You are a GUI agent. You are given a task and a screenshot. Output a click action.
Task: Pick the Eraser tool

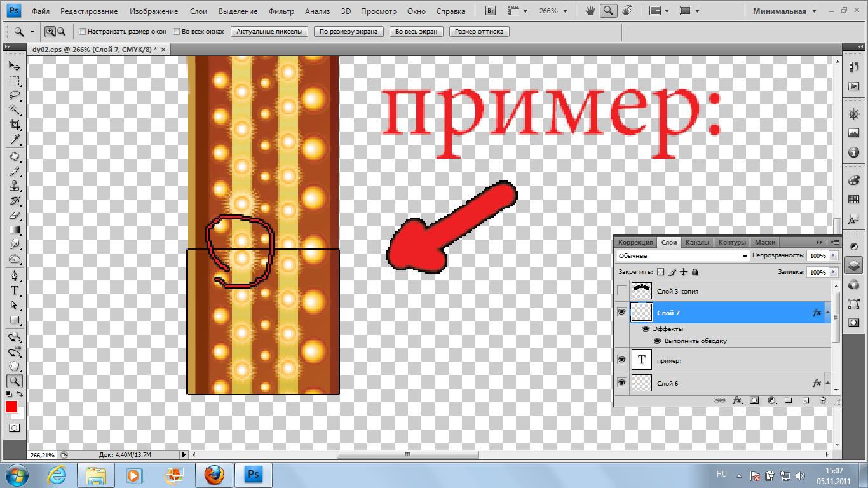click(x=15, y=216)
